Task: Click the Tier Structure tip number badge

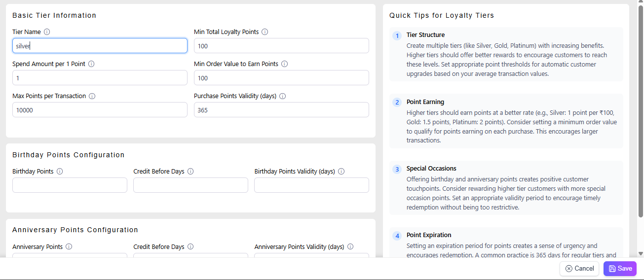Action: [397, 36]
